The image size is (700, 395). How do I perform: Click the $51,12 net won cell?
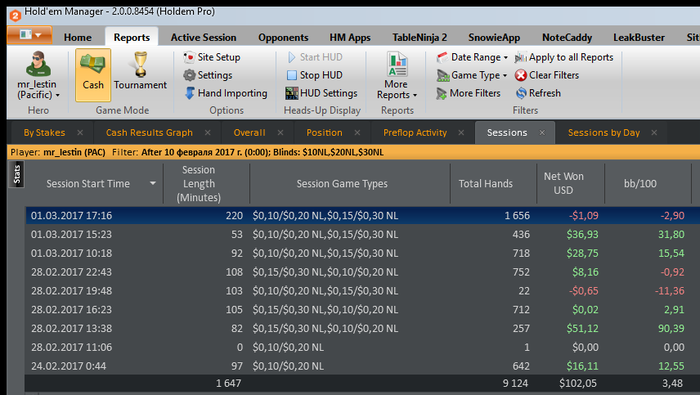(582, 328)
